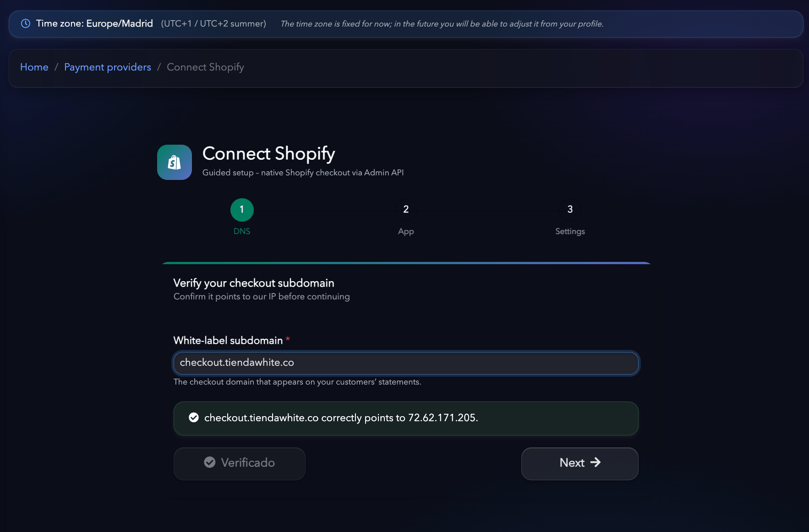Click the Connect Shopify breadcrumb text
The width and height of the screenshot is (809, 532).
[x=205, y=67]
